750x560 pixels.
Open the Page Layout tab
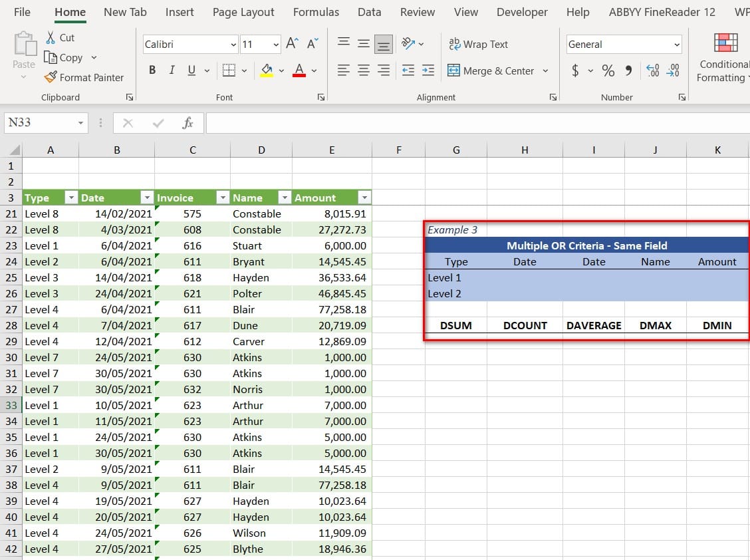[x=243, y=12]
